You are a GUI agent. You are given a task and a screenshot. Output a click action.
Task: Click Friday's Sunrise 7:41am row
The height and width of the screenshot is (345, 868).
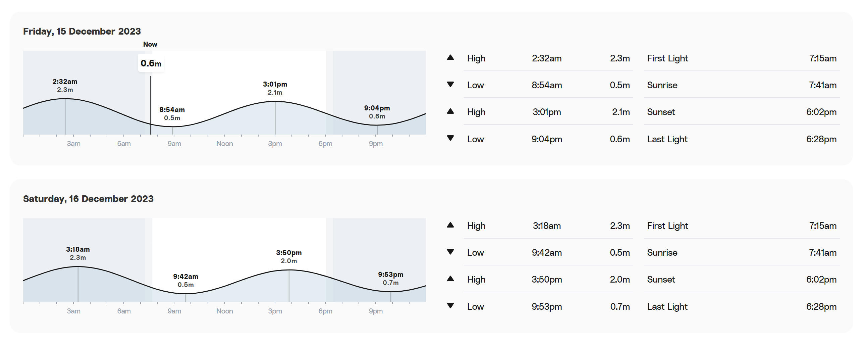(742, 85)
